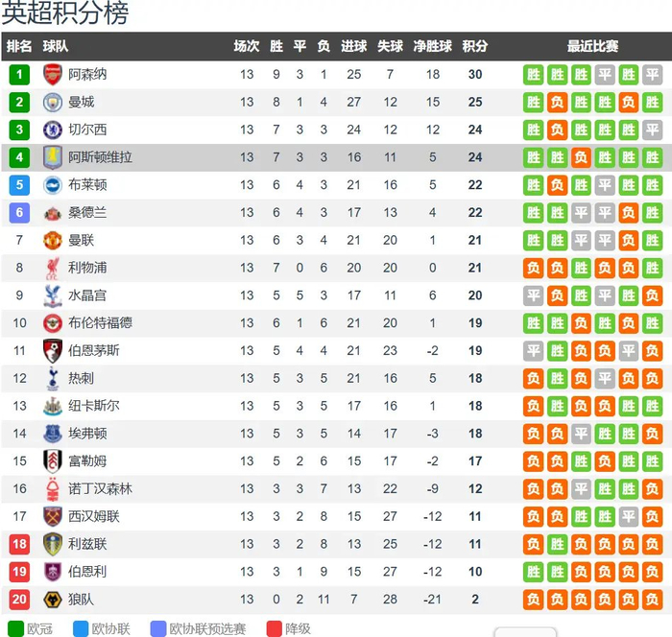
Task: Click the 进球 column header
Action: coord(353,46)
